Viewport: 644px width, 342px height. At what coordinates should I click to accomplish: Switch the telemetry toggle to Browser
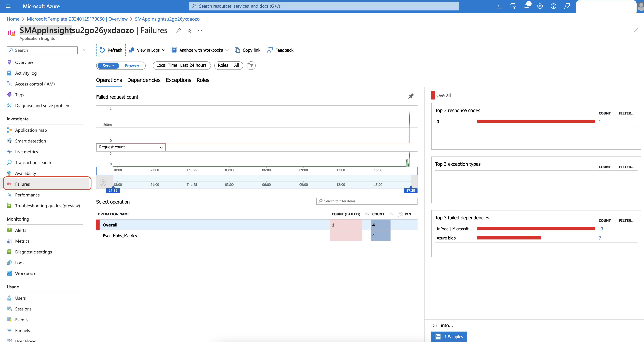(x=132, y=66)
